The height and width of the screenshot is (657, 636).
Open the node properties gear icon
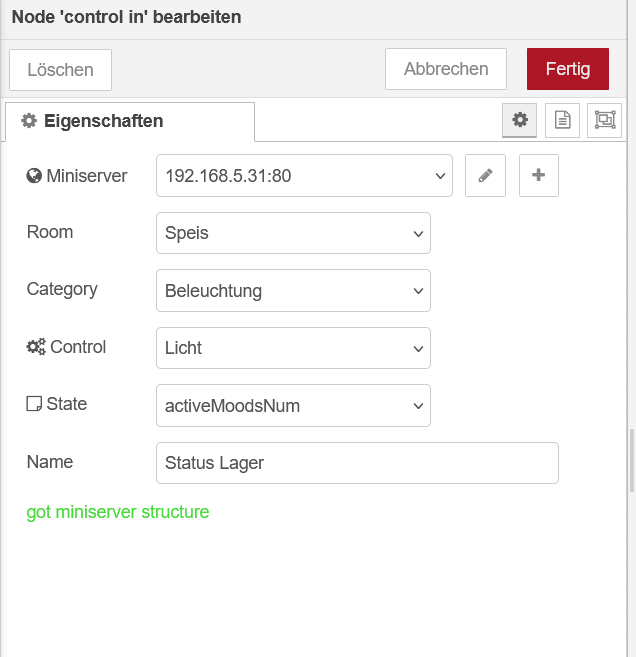(519, 120)
